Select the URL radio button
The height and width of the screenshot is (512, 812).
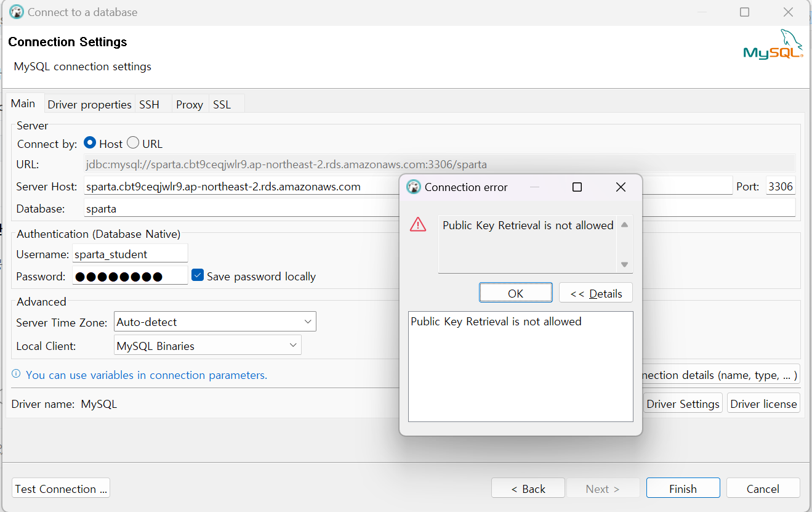(133, 143)
